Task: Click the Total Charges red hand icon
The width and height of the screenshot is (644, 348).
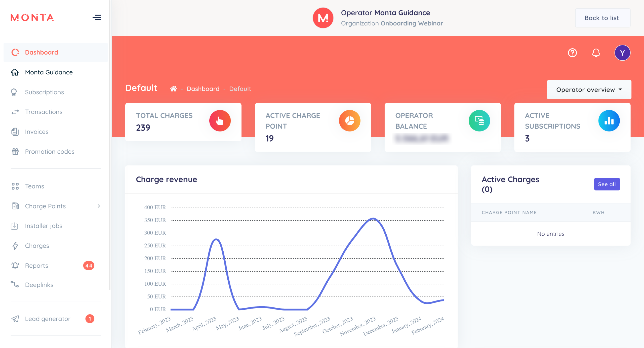Action: pos(220,121)
